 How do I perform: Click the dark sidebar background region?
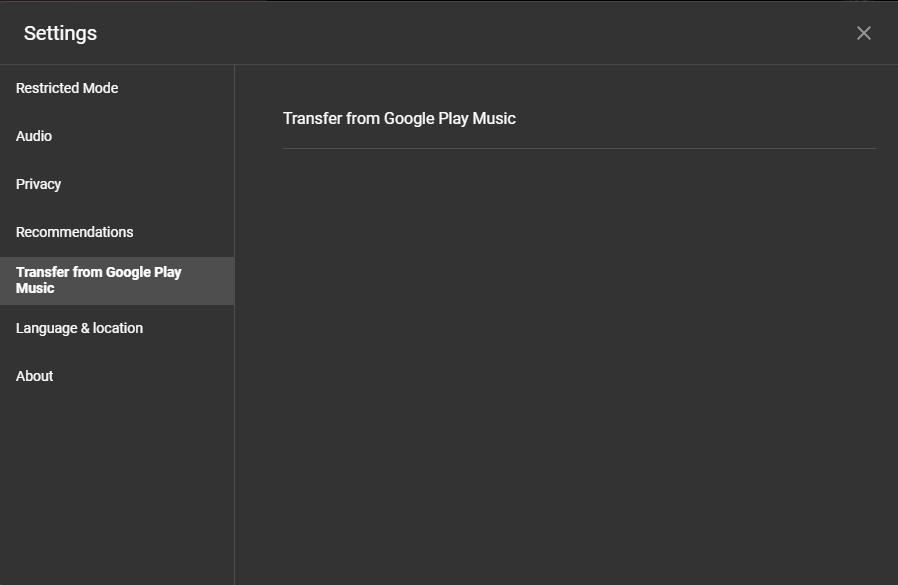click(117, 480)
